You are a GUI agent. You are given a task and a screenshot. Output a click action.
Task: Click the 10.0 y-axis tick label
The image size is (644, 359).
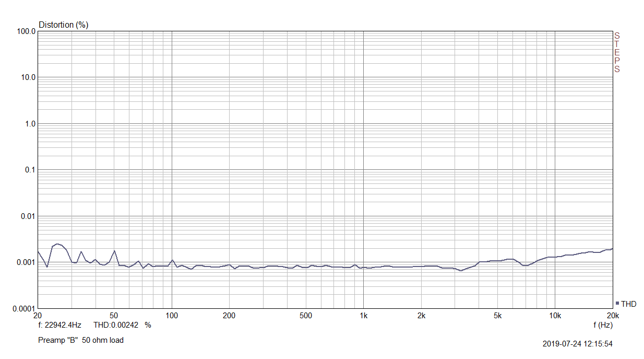[x=28, y=77]
